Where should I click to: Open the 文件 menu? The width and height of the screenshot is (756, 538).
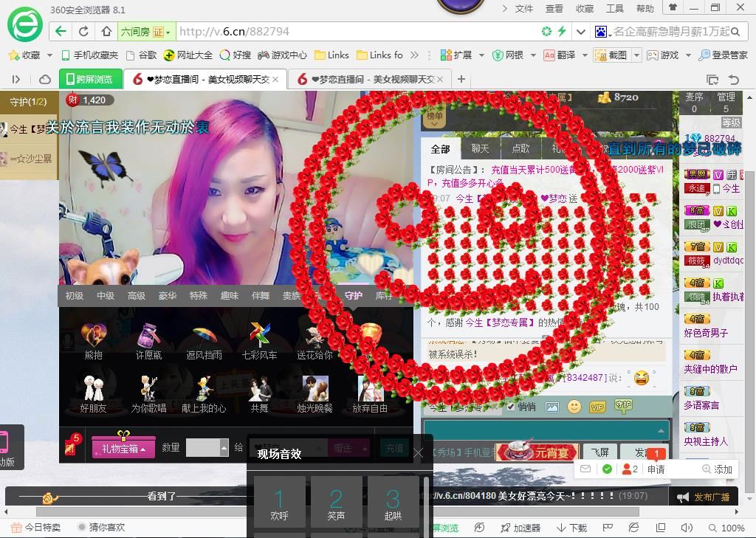click(x=523, y=9)
